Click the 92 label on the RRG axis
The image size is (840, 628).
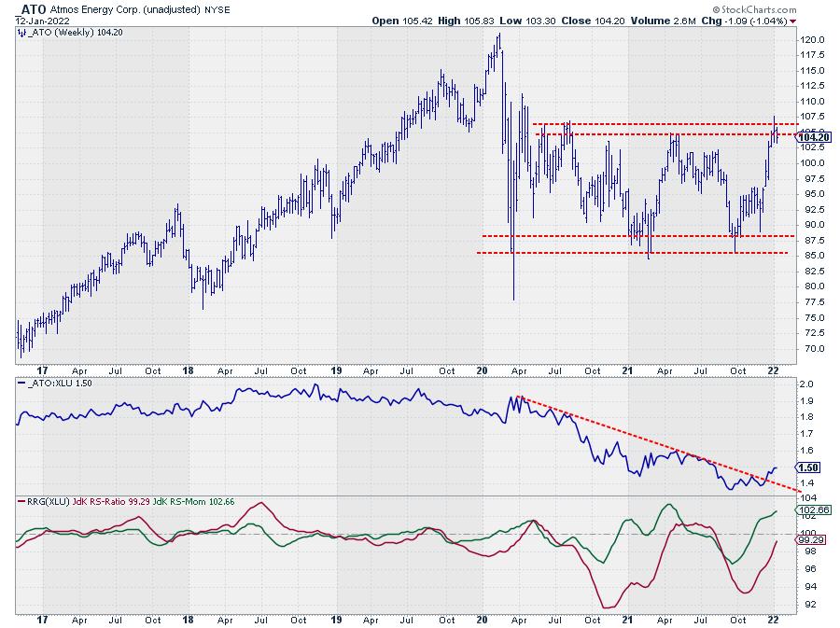click(808, 605)
